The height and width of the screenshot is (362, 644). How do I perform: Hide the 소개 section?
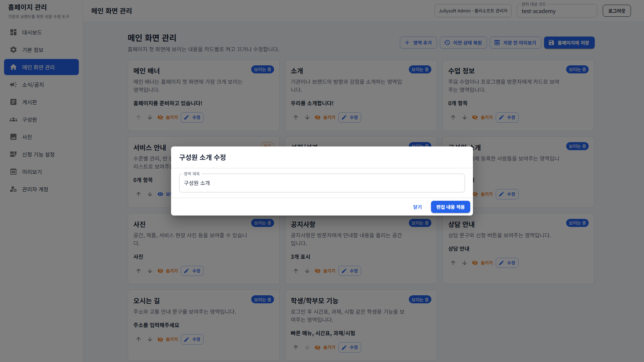325,117
